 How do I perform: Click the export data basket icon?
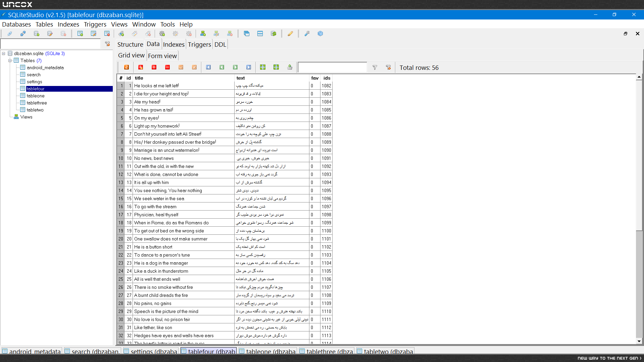click(x=290, y=67)
